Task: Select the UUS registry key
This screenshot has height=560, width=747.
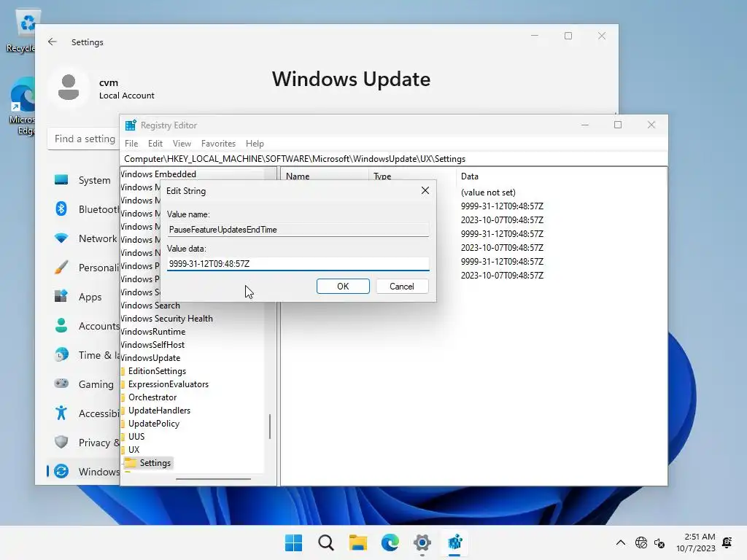Action: click(136, 436)
